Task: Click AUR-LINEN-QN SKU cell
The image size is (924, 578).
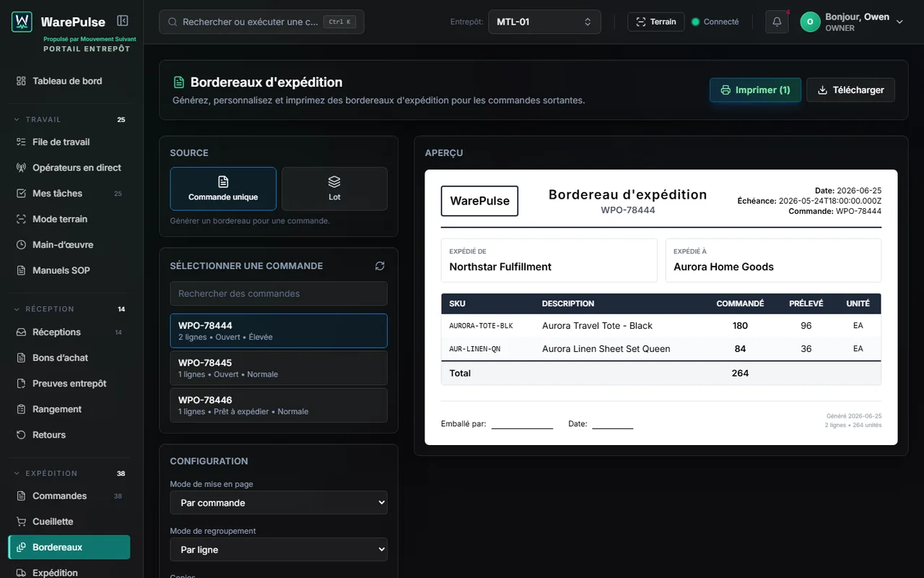Action: (x=474, y=349)
